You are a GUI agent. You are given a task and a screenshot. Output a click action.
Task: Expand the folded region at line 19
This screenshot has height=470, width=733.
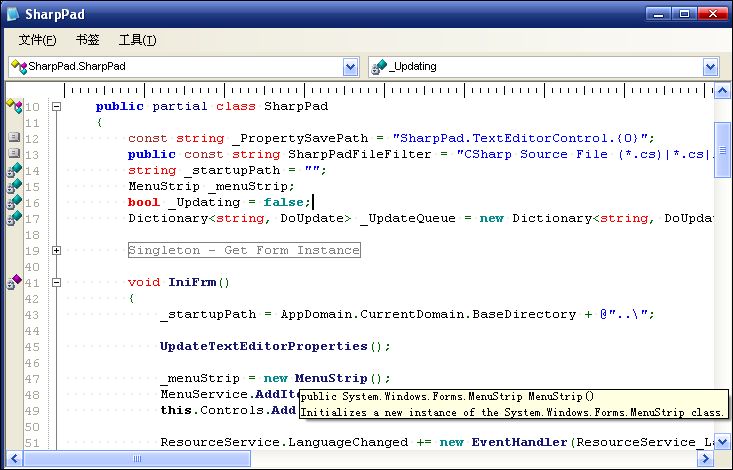(57, 251)
